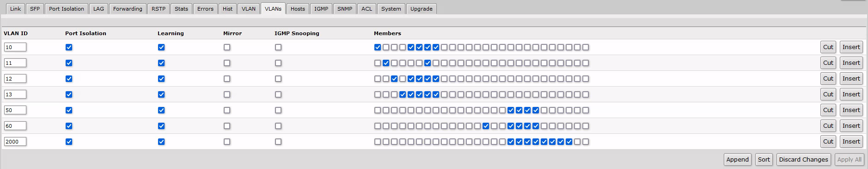Uncheck second member port of VLAN 11
The height and width of the screenshot is (169, 868).
click(x=386, y=63)
